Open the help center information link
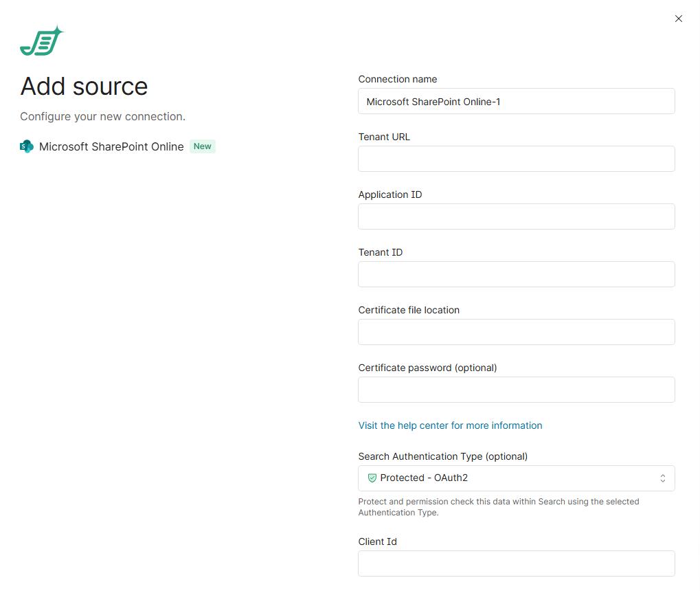700x591 pixels. click(450, 425)
